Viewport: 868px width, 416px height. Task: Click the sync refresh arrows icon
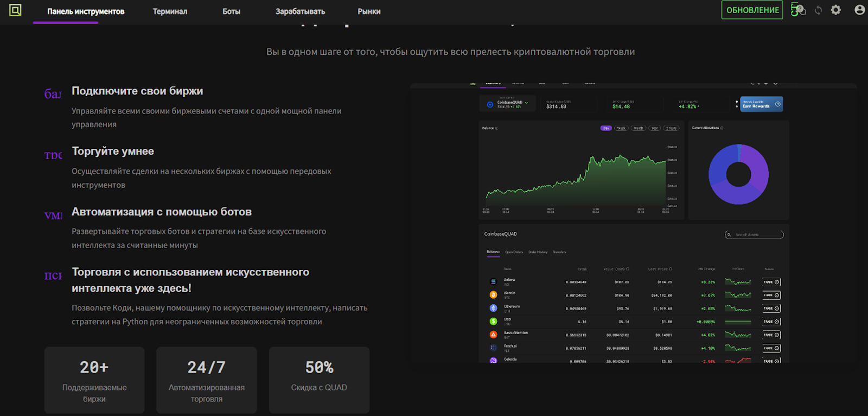point(818,10)
